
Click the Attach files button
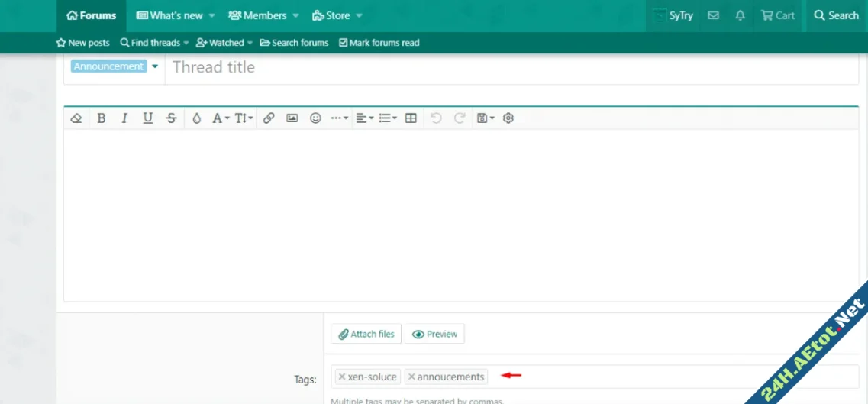pyautogui.click(x=366, y=334)
